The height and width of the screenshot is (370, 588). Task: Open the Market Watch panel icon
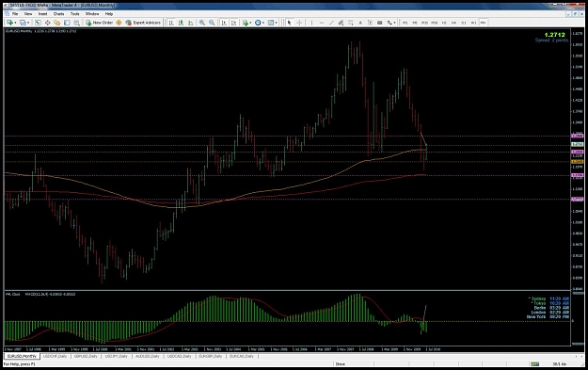(x=38, y=23)
